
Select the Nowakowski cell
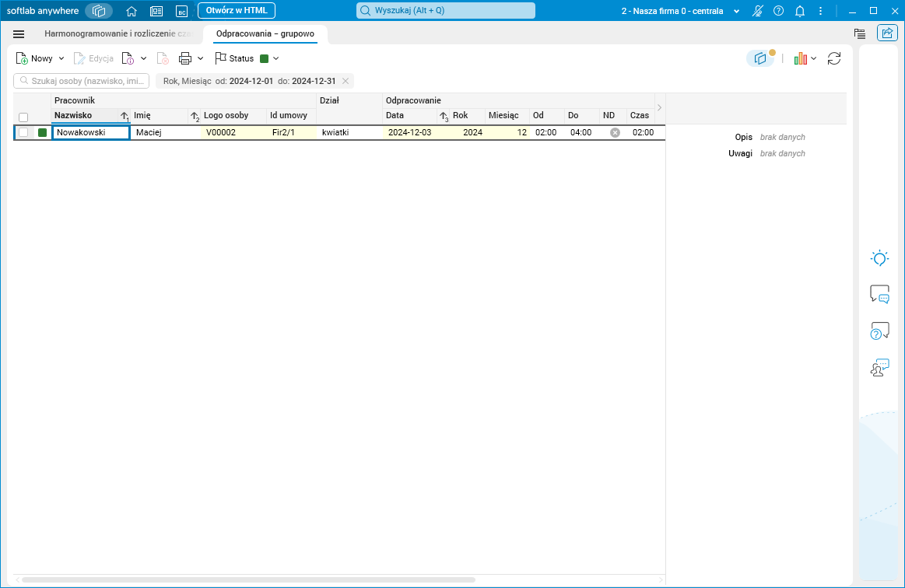tap(90, 133)
